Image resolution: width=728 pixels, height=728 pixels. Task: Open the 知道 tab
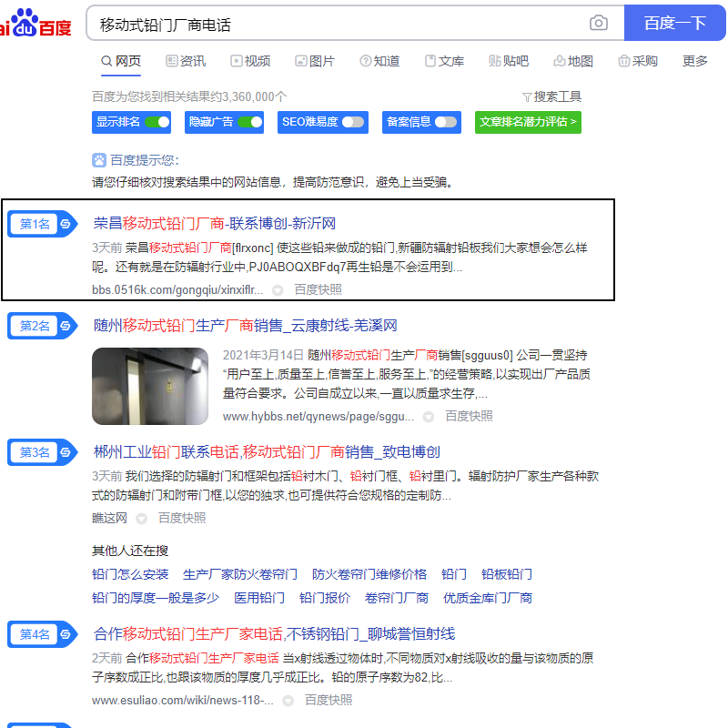(379, 61)
